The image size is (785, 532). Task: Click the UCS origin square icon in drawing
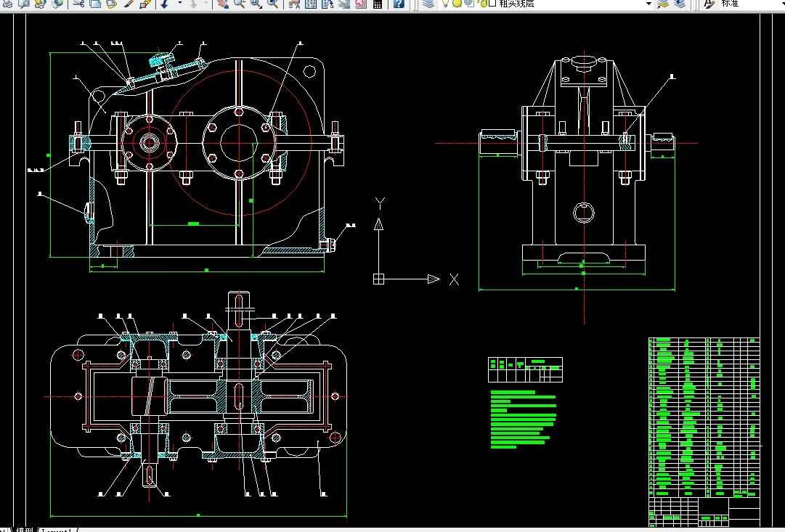[378, 279]
